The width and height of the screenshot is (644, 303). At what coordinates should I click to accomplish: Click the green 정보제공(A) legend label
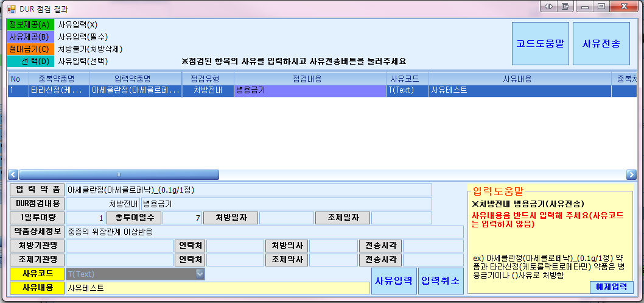point(30,25)
